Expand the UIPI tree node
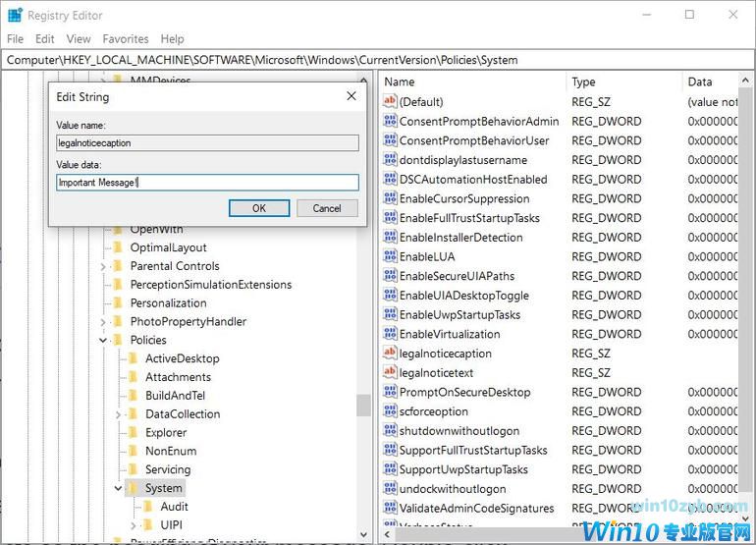The image size is (756, 545). coord(134,525)
